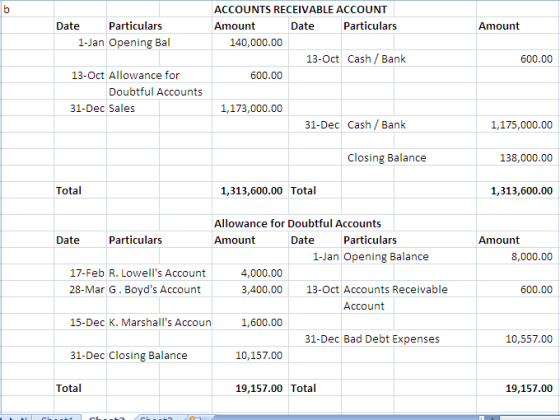The width and height of the screenshot is (560, 420).
Task: Click R. Lowell's Account cell
Action: point(157,273)
